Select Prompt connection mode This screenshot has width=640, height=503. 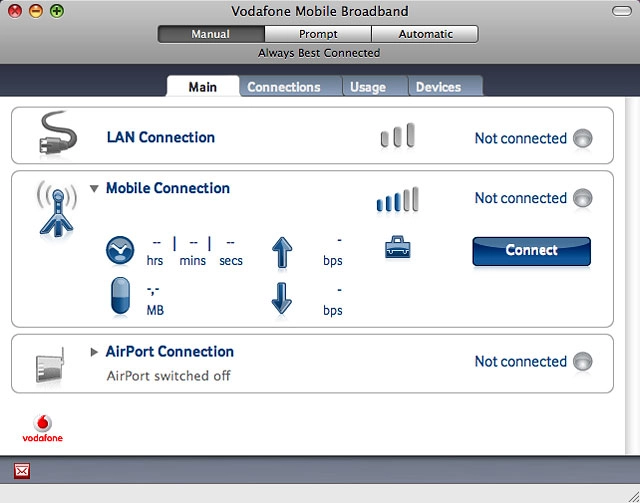(318, 34)
